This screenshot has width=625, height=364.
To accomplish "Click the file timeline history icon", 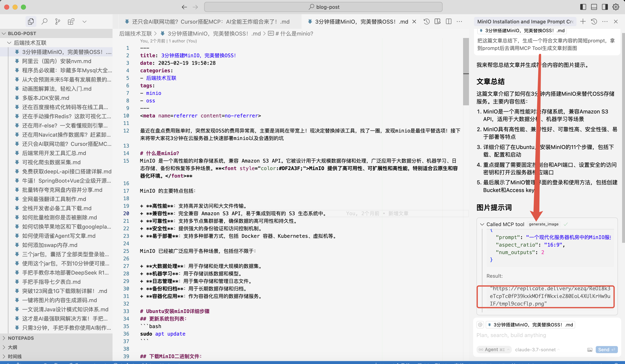I will point(426,22).
